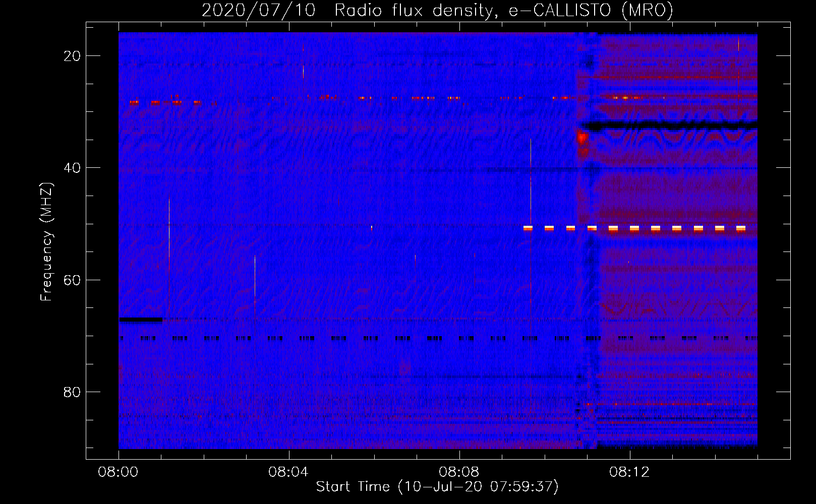
Task: Click the 08:12 time tick label
Action: (629, 472)
